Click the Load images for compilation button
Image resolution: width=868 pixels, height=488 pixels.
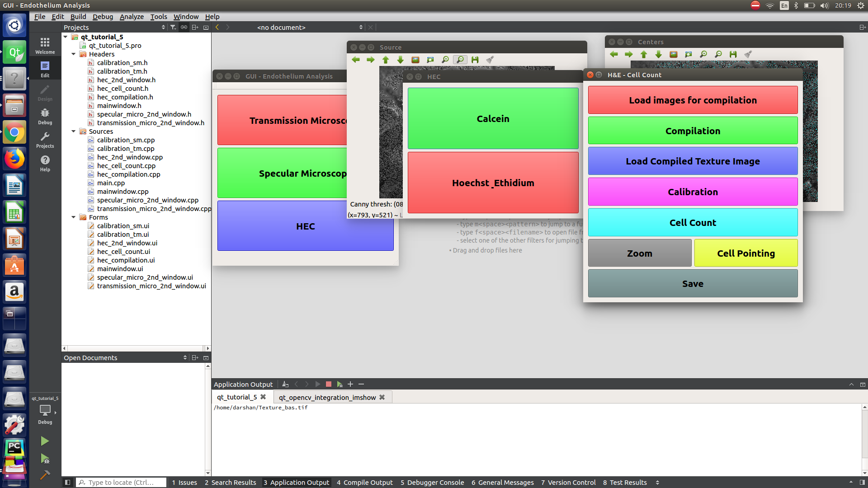pyautogui.click(x=693, y=99)
